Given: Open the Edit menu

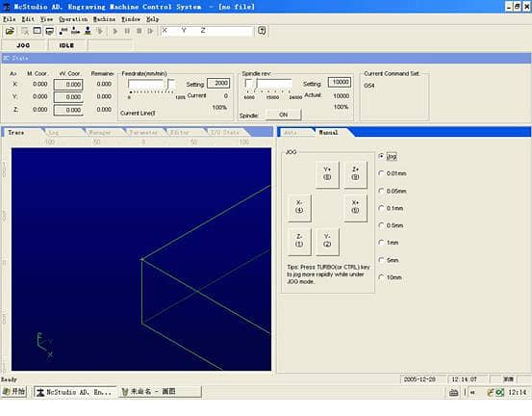Looking at the screenshot, I should coord(28,19).
